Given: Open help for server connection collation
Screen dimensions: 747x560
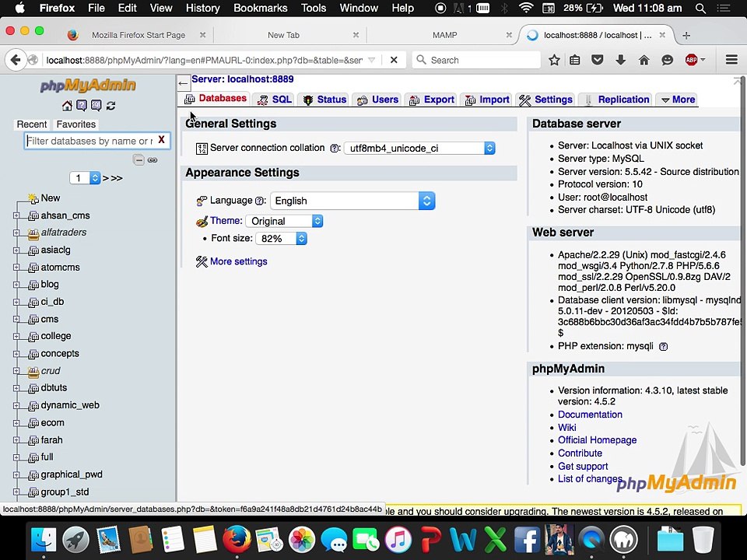Looking at the screenshot, I should point(335,148).
